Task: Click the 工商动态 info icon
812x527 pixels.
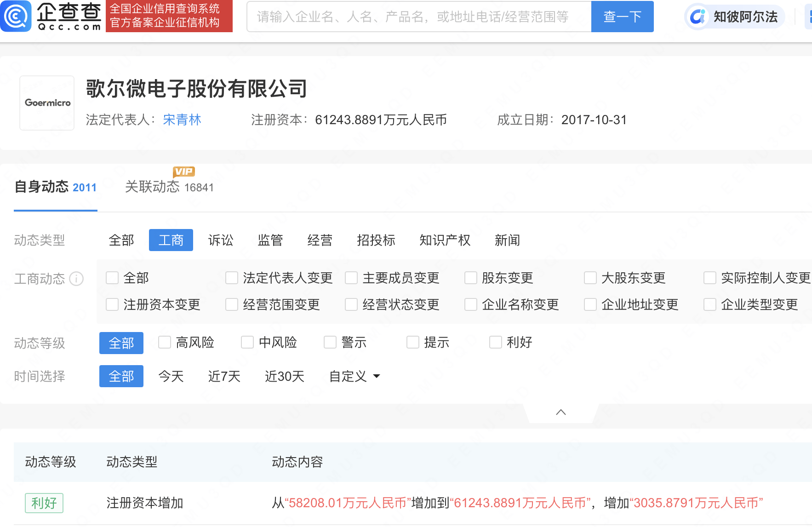Action: click(x=76, y=279)
